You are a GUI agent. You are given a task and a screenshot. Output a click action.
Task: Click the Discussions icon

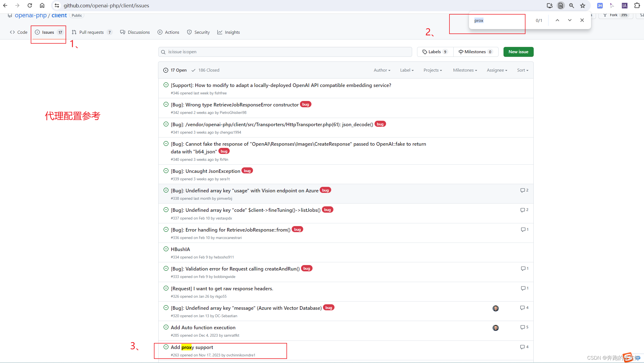(x=123, y=32)
